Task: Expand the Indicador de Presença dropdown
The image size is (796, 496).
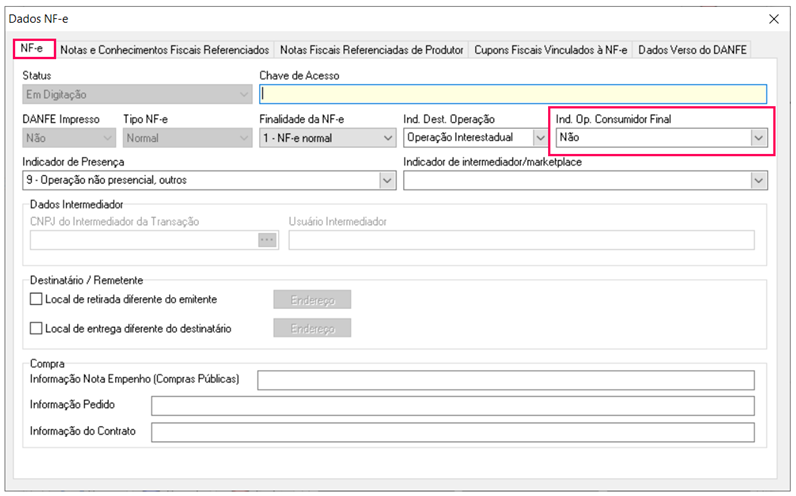Action: 387,180
